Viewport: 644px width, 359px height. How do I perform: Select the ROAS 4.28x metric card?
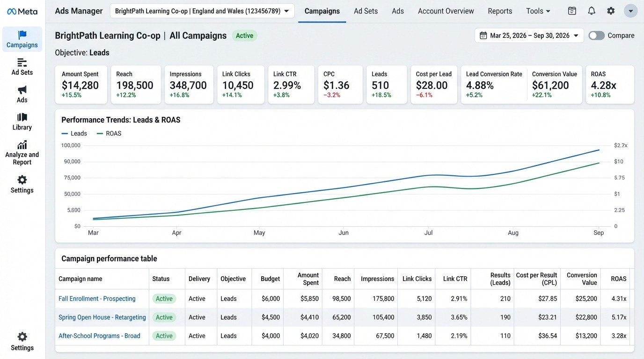[x=610, y=85]
